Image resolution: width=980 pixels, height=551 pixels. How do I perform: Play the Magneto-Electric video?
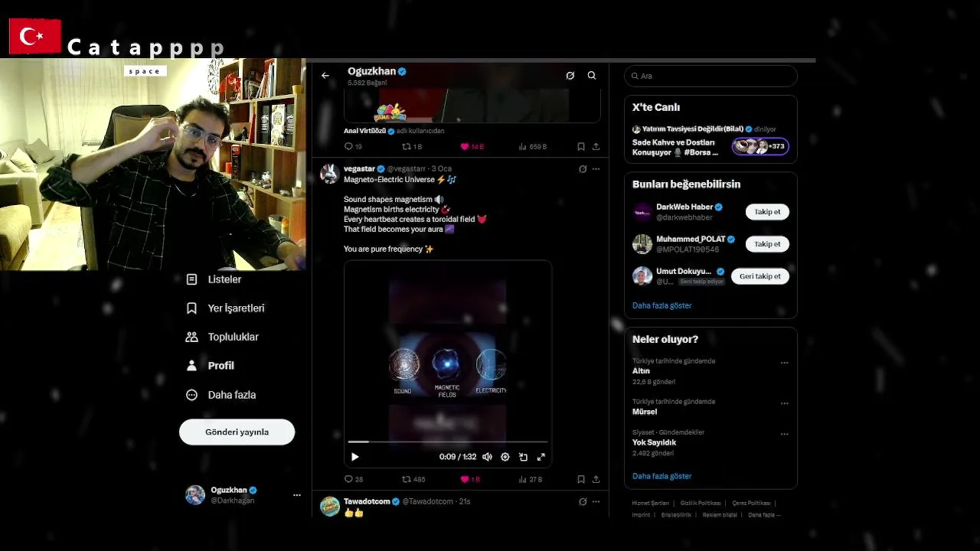[355, 457]
